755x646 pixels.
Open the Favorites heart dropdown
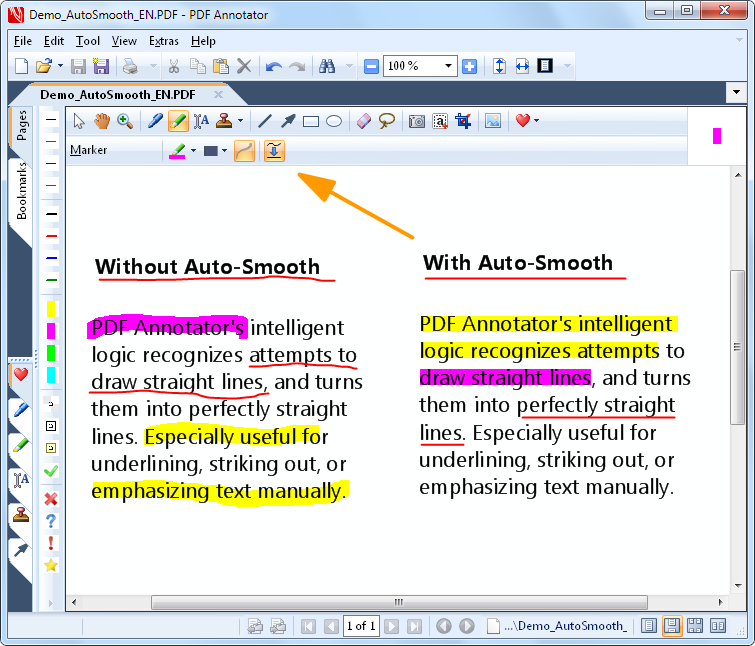click(536, 121)
